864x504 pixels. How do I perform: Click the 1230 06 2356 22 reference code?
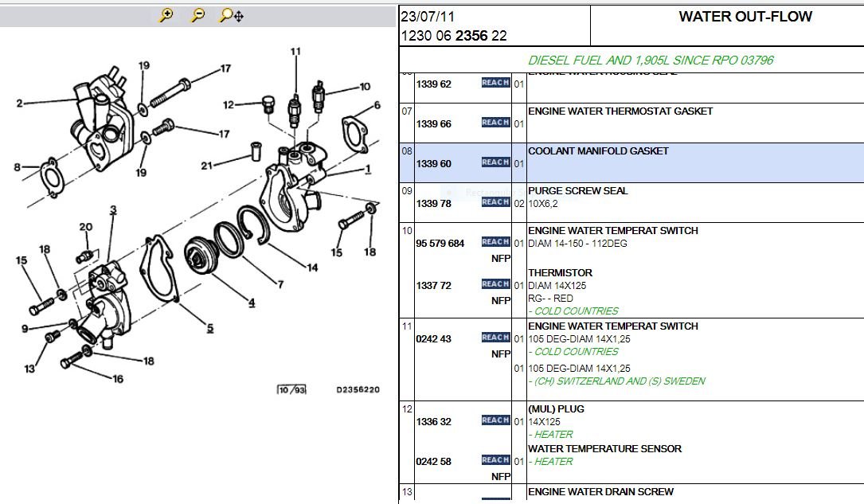454,36
